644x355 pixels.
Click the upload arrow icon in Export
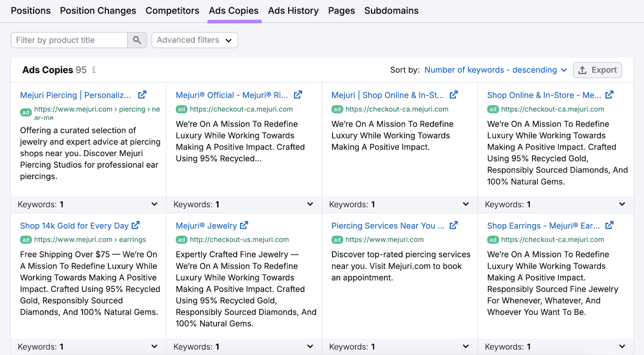click(582, 70)
